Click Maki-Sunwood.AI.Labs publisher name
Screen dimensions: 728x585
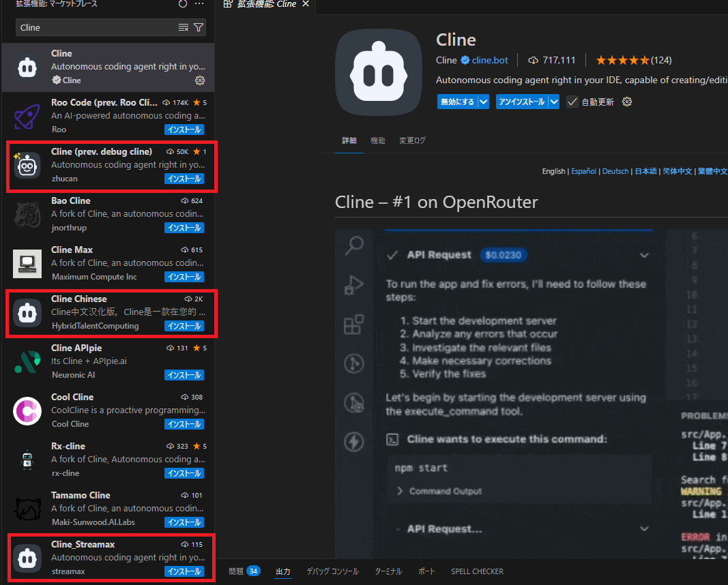(93, 522)
